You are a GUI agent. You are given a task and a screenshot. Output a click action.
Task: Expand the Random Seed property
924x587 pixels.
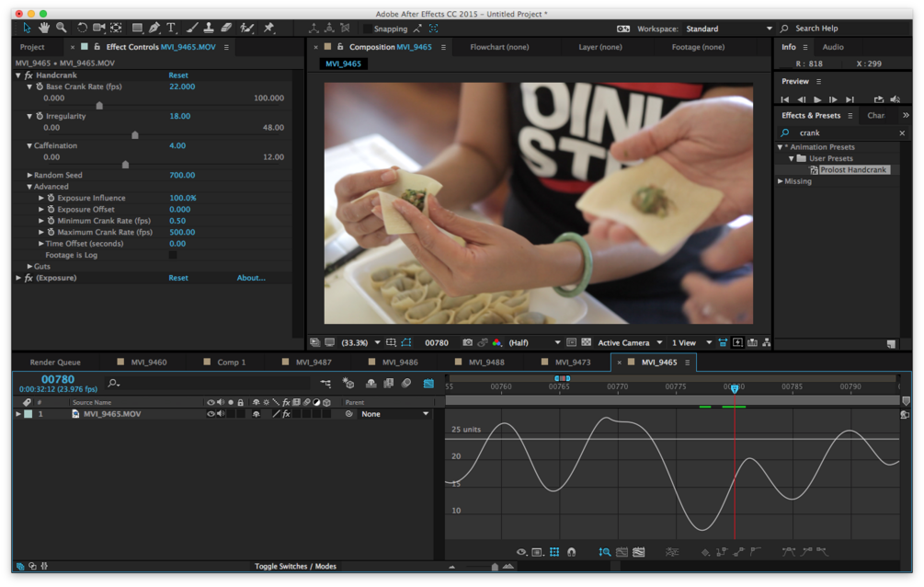[x=29, y=175]
